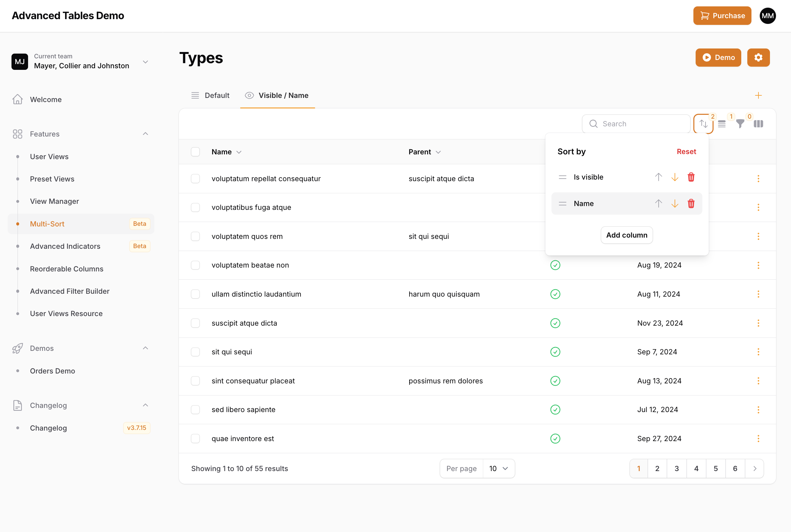Switch to the Default tab
The height and width of the screenshot is (532, 791).
217,95
